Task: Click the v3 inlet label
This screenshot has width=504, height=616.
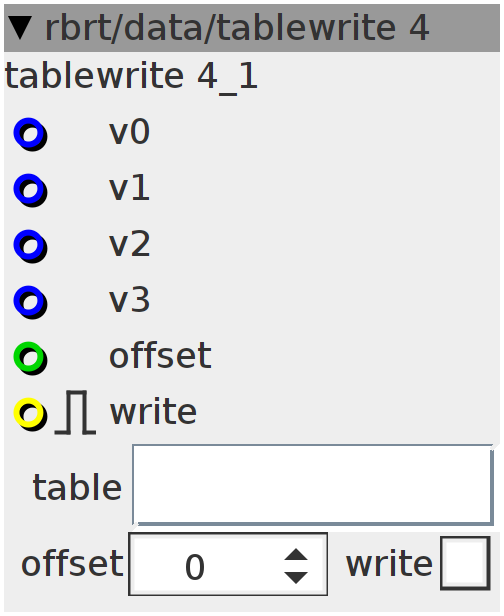Action: 129,300
